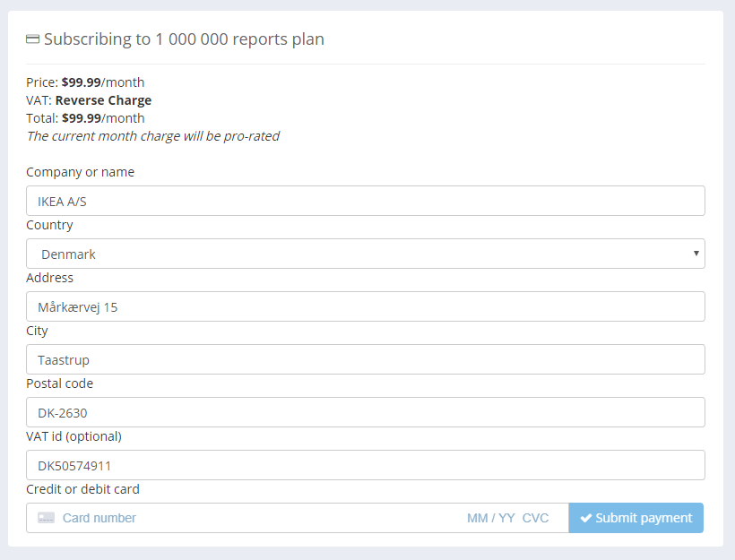Click the 'Postal code' label
This screenshot has width=735, height=560.
[x=59, y=383]
